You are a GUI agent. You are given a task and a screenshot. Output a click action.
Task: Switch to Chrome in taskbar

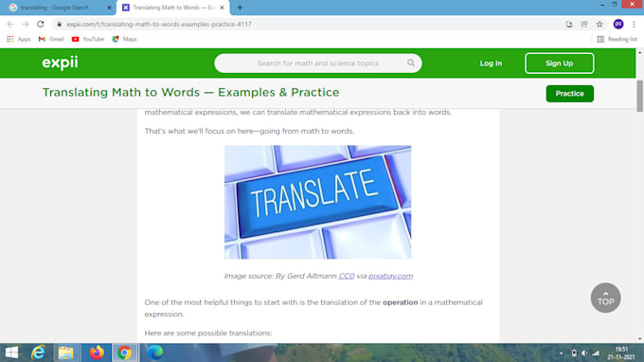coord(124,353)
